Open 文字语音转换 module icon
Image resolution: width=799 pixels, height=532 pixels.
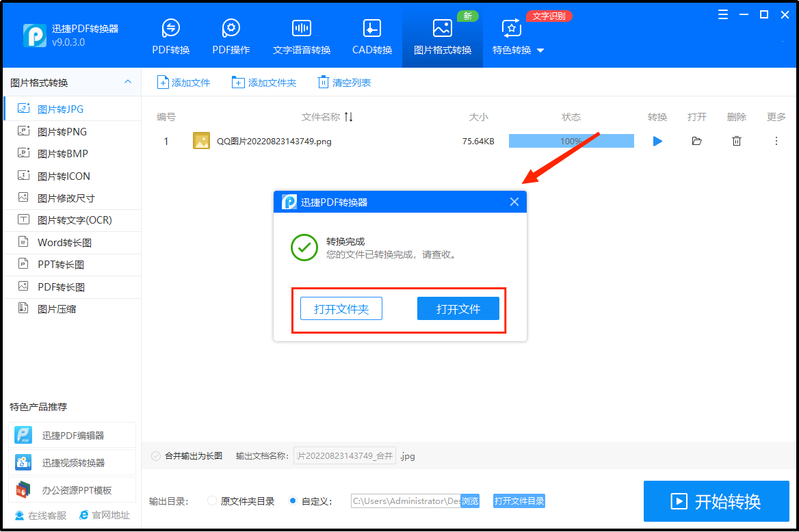click(301, 29)
